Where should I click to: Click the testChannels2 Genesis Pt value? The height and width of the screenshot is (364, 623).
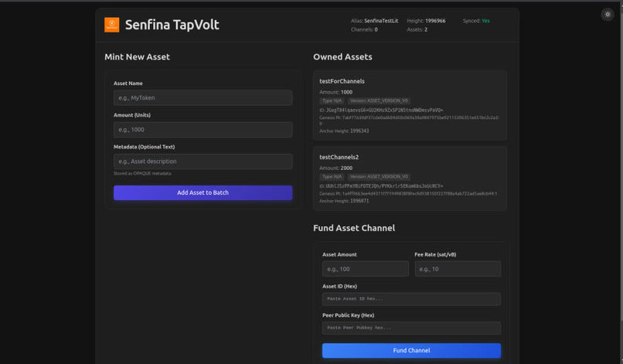419,193
